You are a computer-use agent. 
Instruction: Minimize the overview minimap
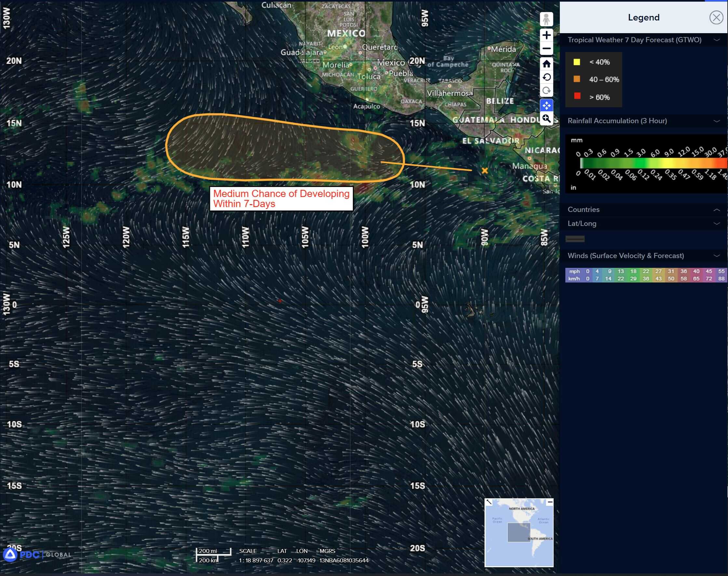click(550, 502)
